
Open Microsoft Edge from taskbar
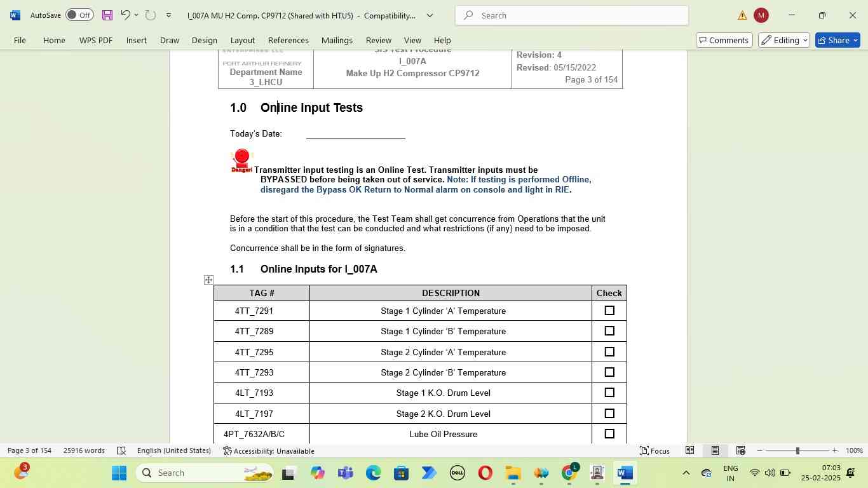374,473
